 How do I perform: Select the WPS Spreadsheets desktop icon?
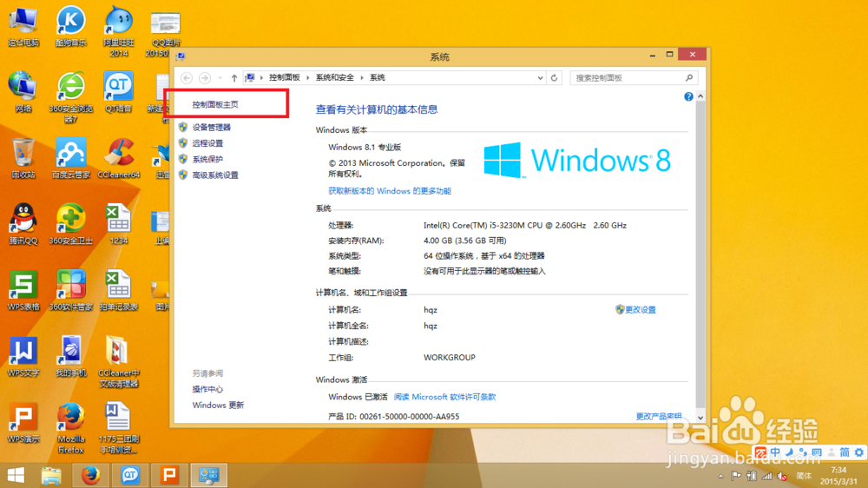tap(23, 290)
